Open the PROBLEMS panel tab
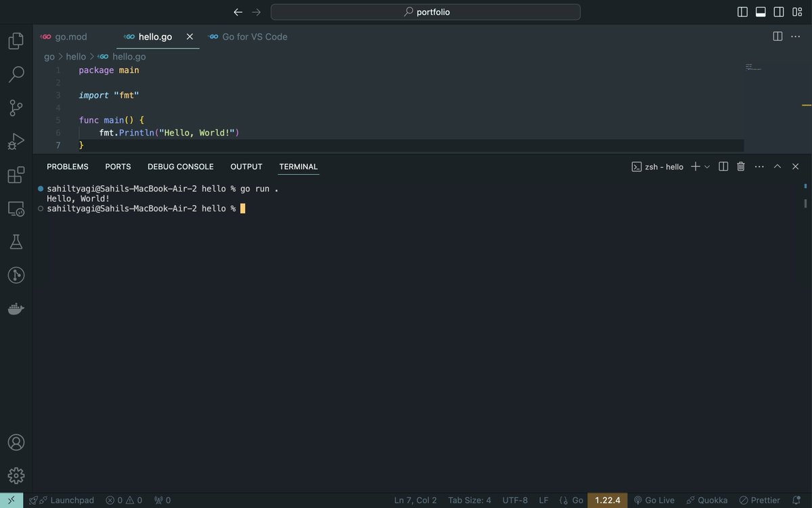Viewport: 812px width, 508px height. pyautogui.click(x=68, y=167)
